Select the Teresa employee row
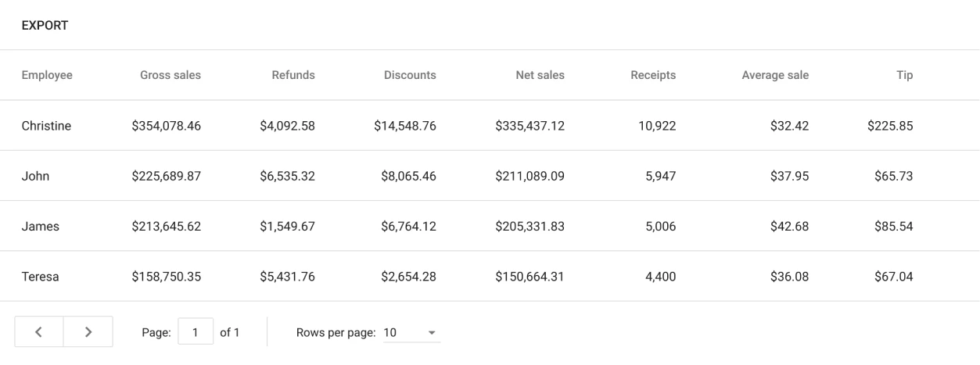 click(x=40, y=276)
